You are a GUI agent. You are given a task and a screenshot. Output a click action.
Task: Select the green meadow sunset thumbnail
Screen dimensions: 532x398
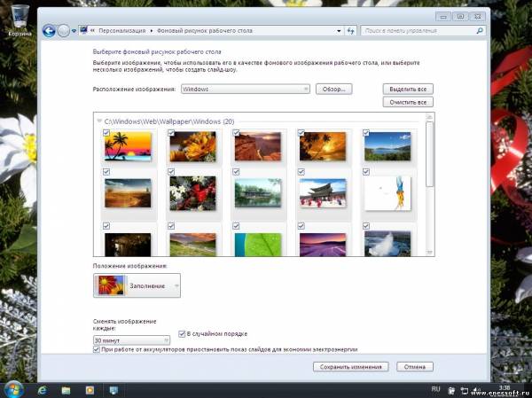tap(192, 245)
